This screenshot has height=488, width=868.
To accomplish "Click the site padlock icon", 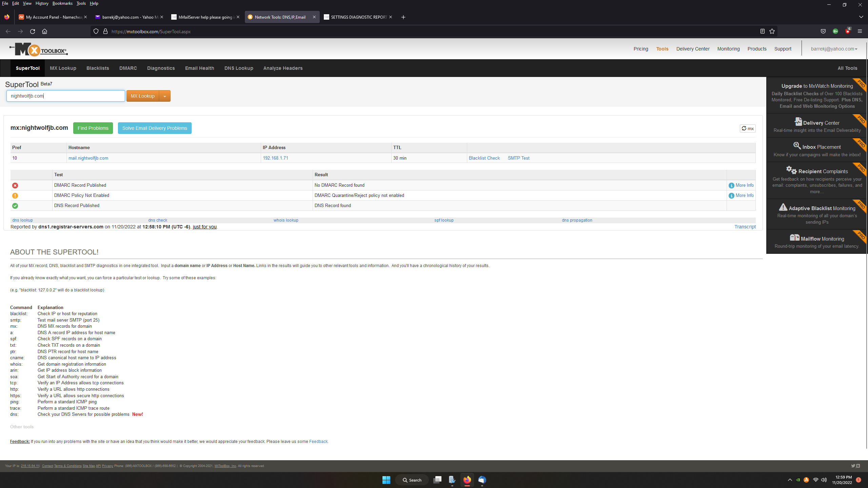I will click(x=105, y=31).
